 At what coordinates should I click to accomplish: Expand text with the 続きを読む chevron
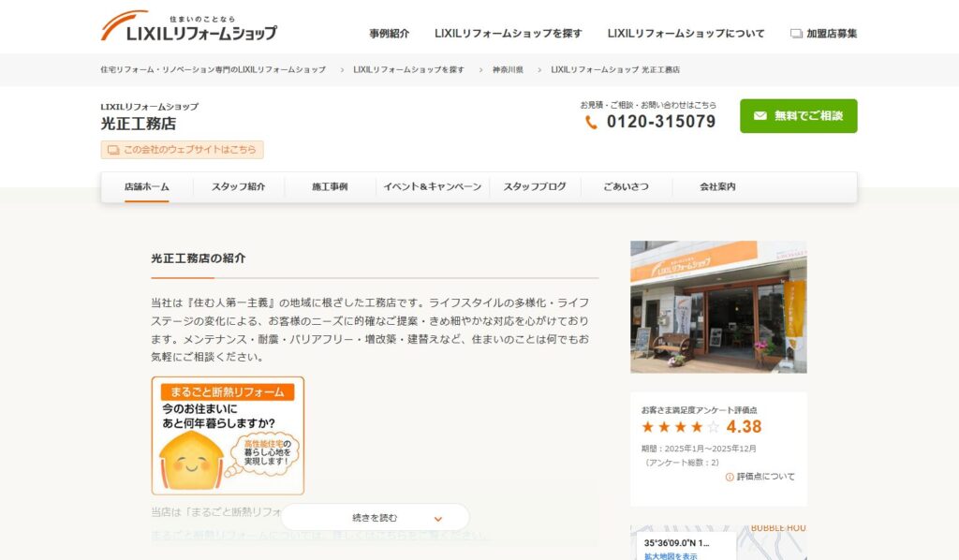[437, 518]
